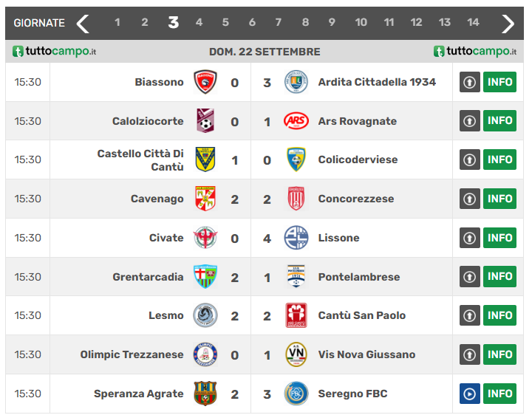532x415 pixels.
Task: Go to previous matchdays with left arrow
Action: click(82, 23)
